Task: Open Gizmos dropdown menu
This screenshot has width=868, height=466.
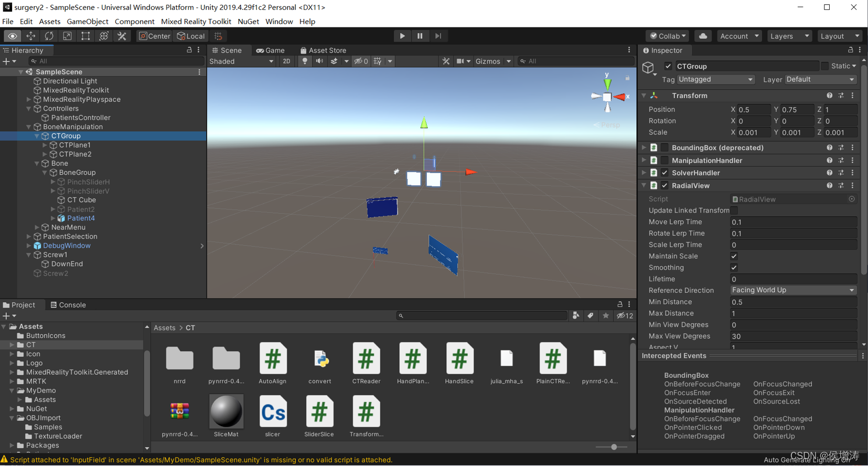Action: tap(493, 61)
